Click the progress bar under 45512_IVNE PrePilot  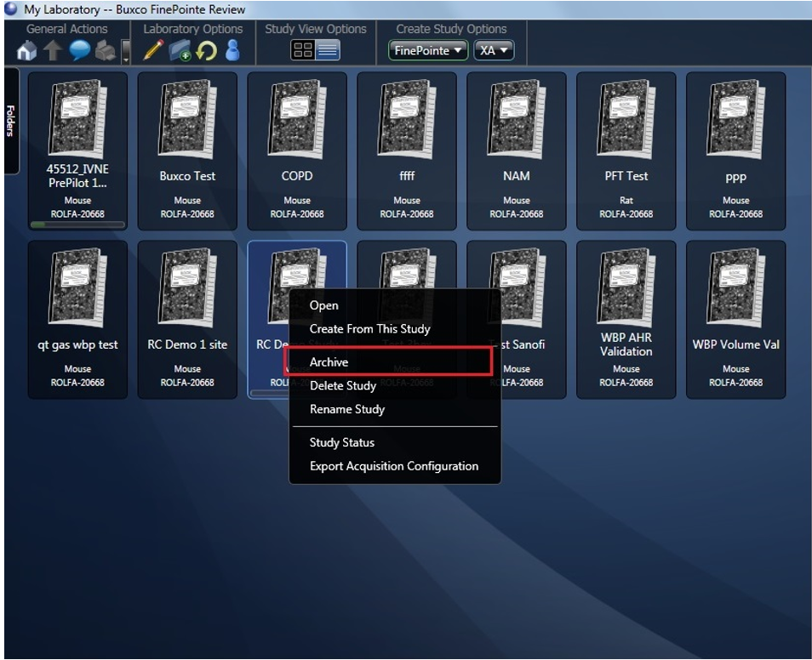[77, 225]
